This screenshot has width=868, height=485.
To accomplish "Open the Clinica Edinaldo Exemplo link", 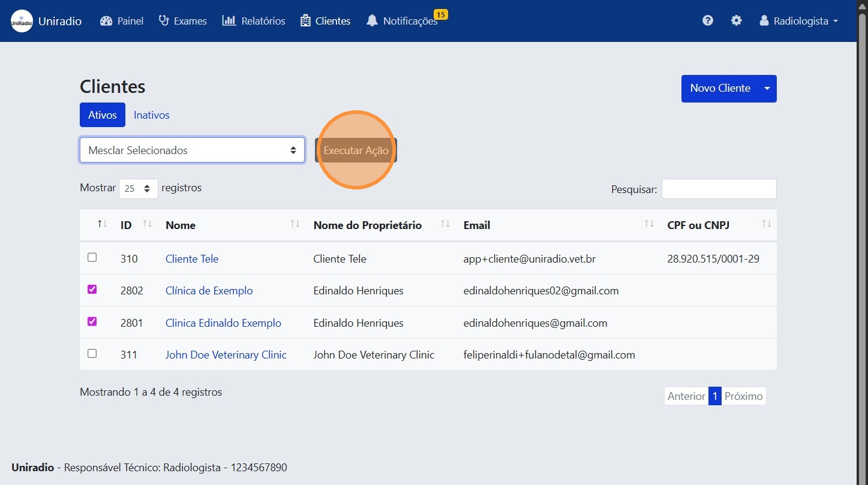I will pyautogui.click(x=223, y=323).
